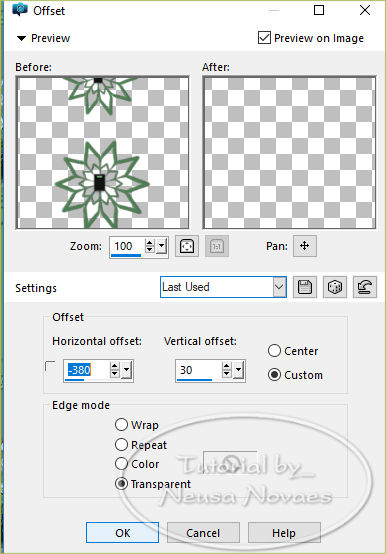The width and height of the screenshot is (386, 554).
Task: Click the blue slider bar under Vertical offset
Action: (x=194, y=380)
